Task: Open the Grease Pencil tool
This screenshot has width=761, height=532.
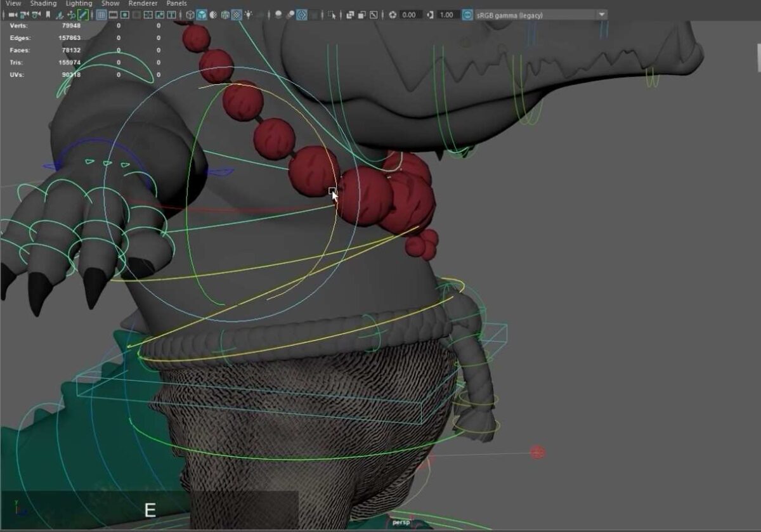Action: pyautogui.click(x=82, y=15)
